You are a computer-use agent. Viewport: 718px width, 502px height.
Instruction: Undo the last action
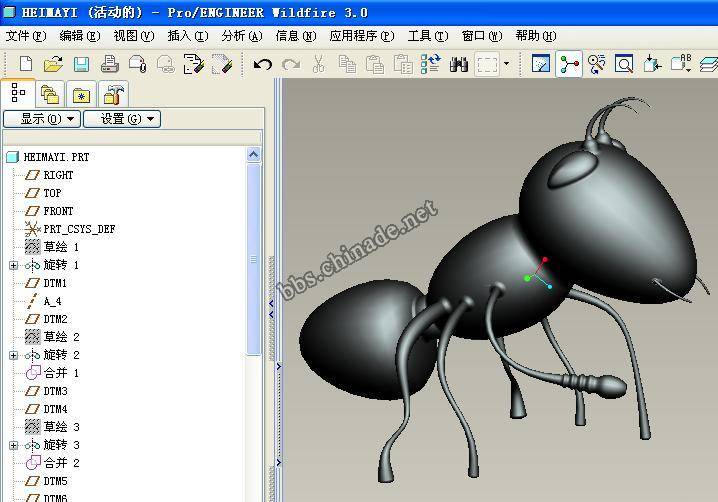[263, 65]
